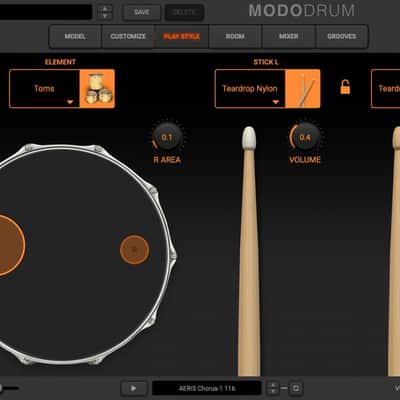
Task: Click the 'ELEMENT' heading
Action: [x=60, y=62]
